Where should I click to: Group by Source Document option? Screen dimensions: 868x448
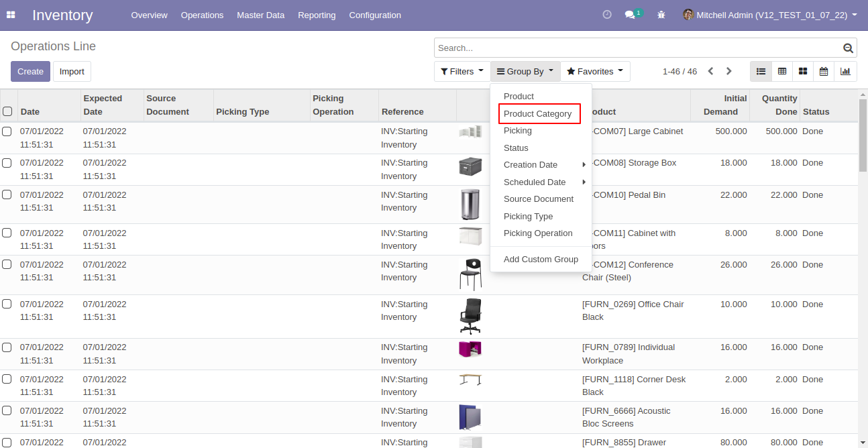pyautogui.click(x=541, y=199)
